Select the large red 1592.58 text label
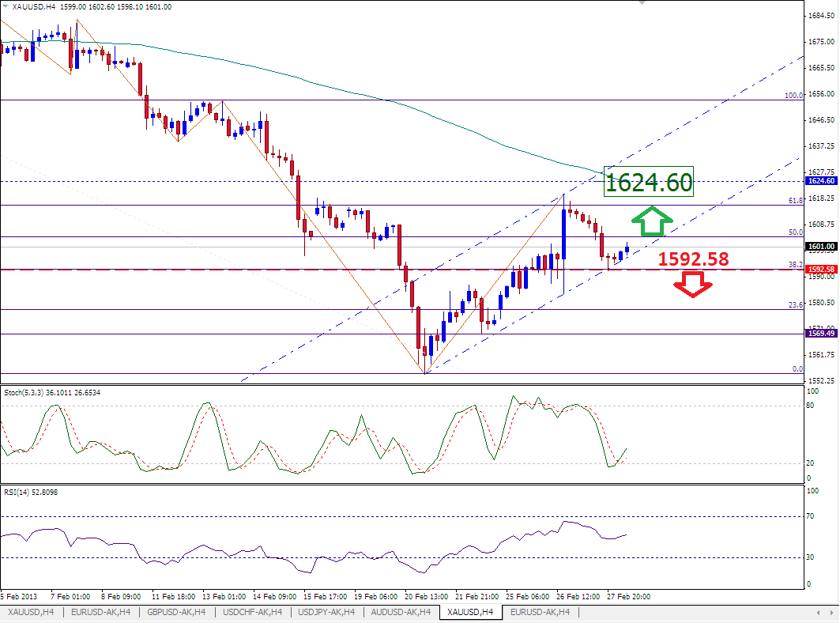Viewport: 840px width, 623px height. 694,259
